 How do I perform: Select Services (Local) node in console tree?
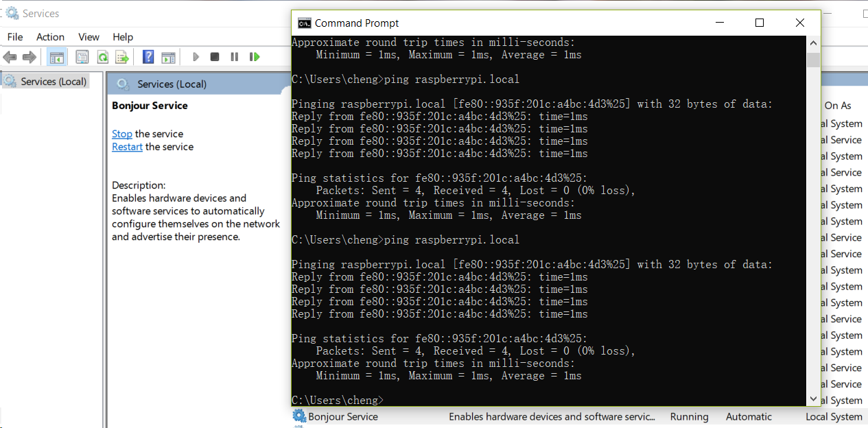[x=45, y=82]
